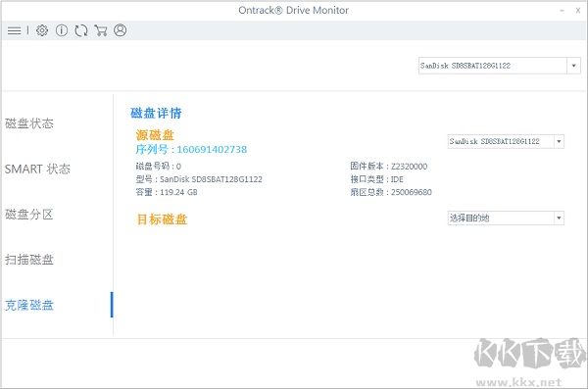
Task: Click the refresh arrows icon
Action: [81, 30]
